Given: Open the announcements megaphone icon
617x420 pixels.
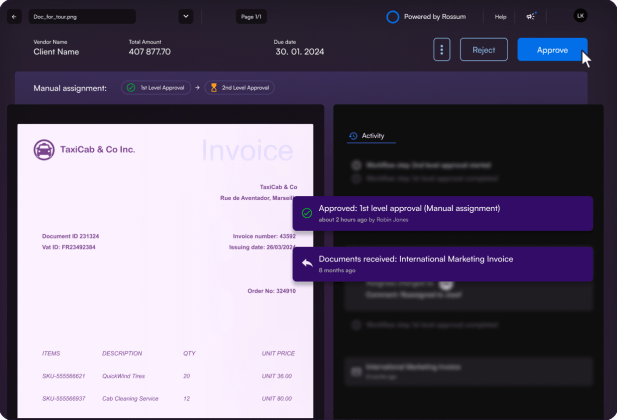Looking at the screenshot, I should [x=531, y=16].
